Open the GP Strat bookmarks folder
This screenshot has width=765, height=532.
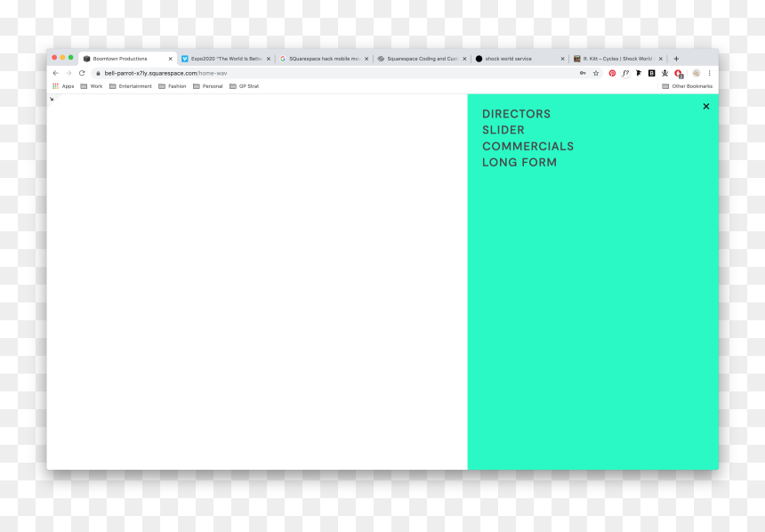click(x=244, y=86)
